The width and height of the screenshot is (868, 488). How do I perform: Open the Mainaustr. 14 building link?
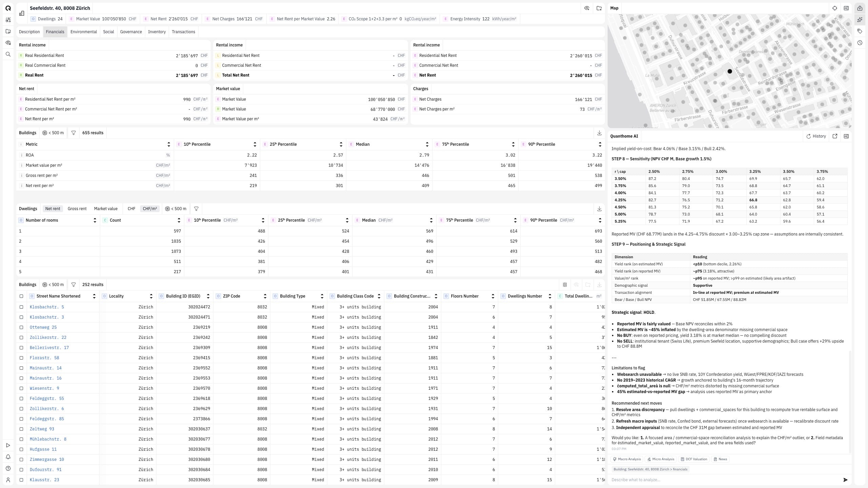click(x=46, y=368)
